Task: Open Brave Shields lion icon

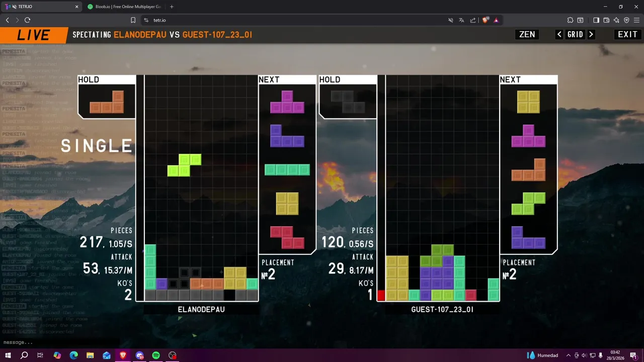Action: coord(486,20)
